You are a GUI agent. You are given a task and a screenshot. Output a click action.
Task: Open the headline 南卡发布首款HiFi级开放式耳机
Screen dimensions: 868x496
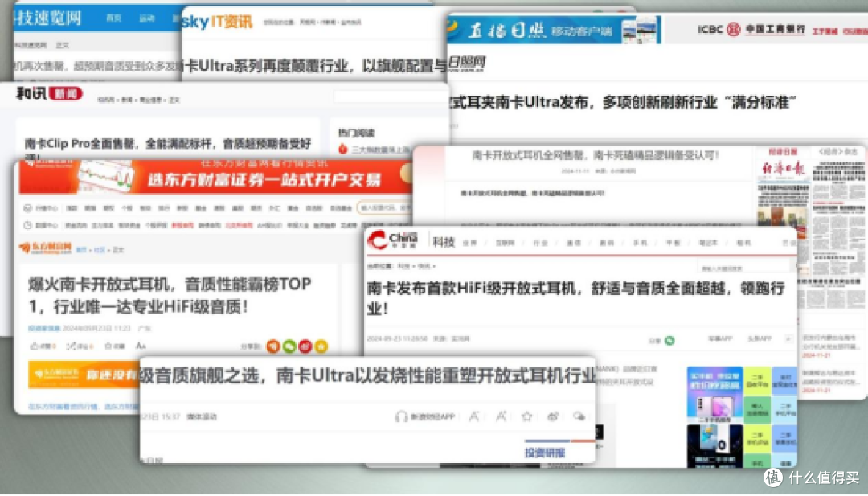(x=575, y=297)
